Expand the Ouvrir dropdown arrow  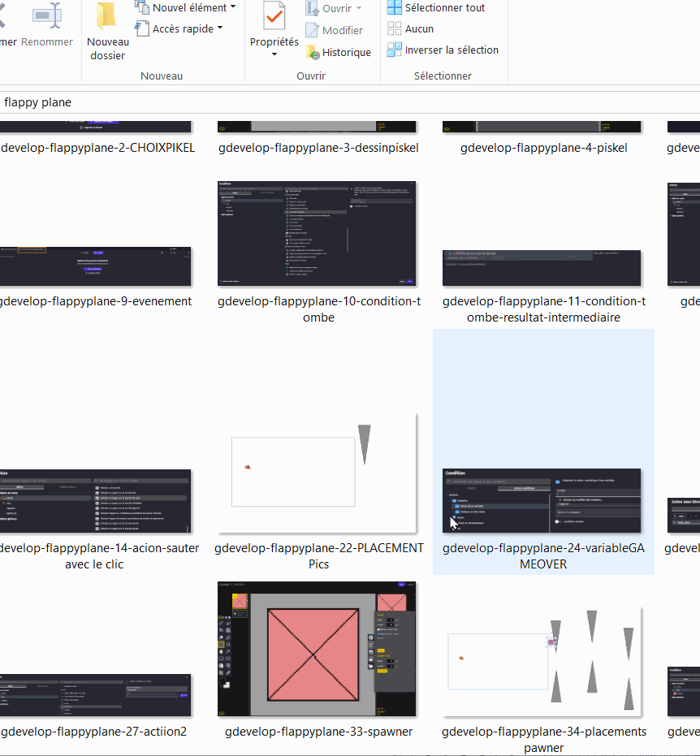[359, 8]
